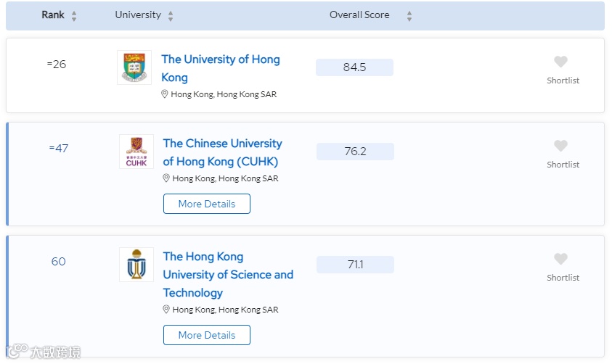Screen dimensions: 612x364
Task: Shortlist The University of Hong Kong heart
Action: [x=560, y=62]
